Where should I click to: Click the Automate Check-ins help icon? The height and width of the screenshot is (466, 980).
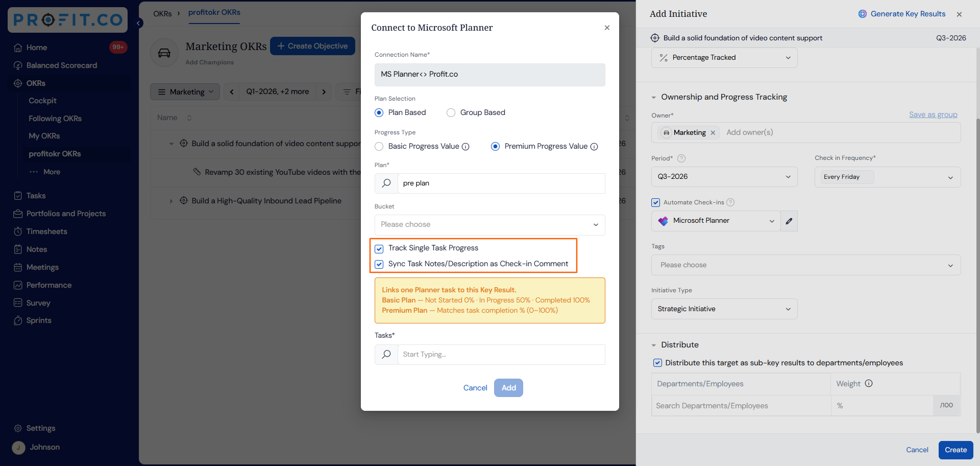[x=730, y=202]
